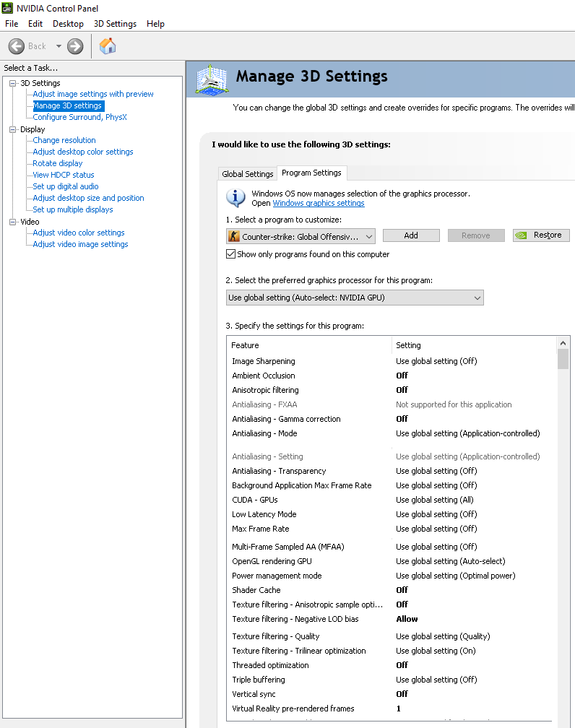Select Texture filtering - Negative LOD bias row
The height and width of the screenshot is (728, 575).
[x=392, y=619]
